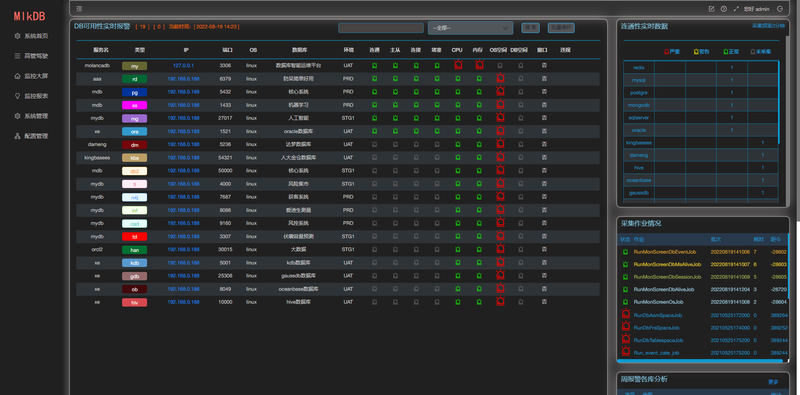The image size is (800, 395).
Task: Click the 'oceanbase' row in connectivity table
Action: 701,180
